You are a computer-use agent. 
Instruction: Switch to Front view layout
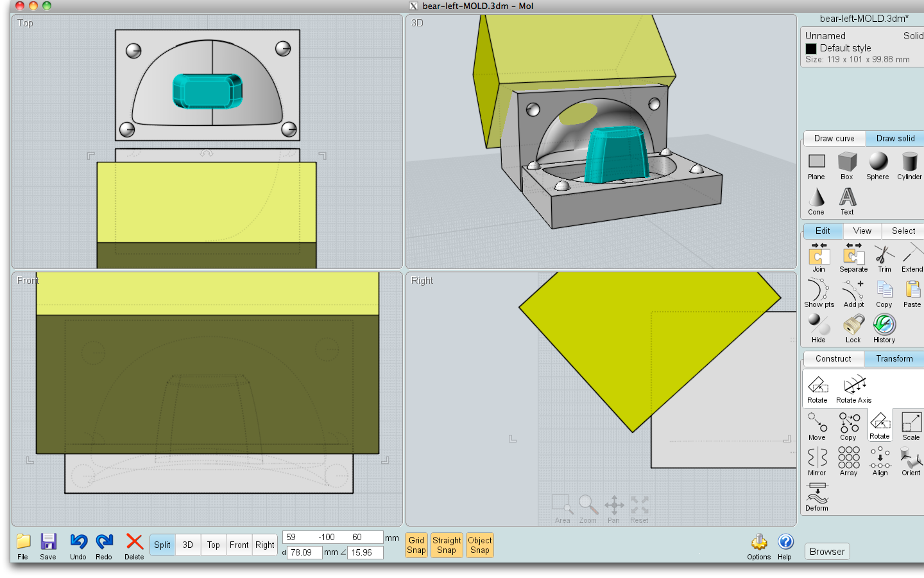pos(239,545)
